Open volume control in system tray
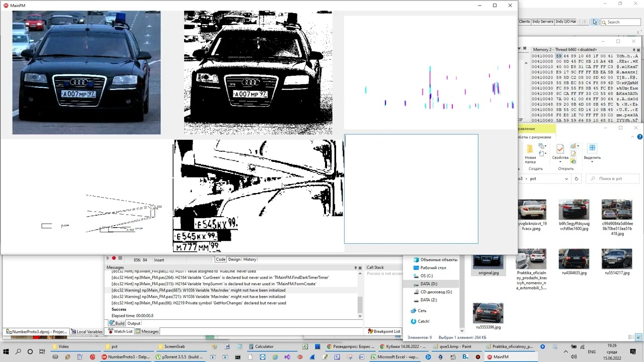 click(574, 356)
